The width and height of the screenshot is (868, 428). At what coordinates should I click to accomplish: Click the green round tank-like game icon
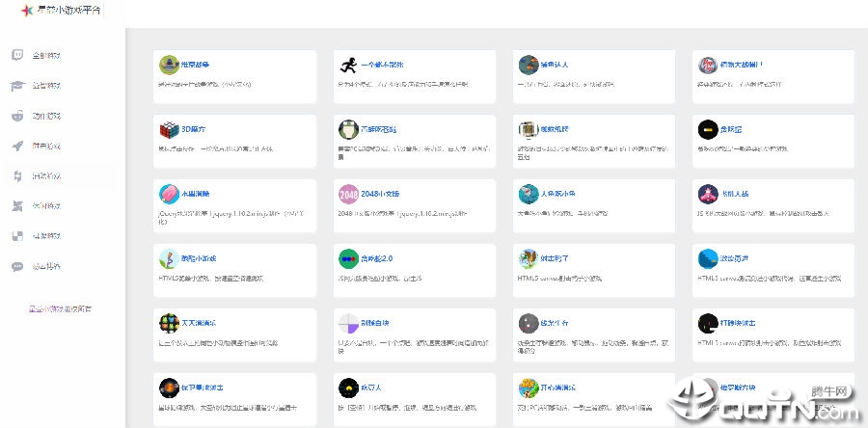coord(169,65)
